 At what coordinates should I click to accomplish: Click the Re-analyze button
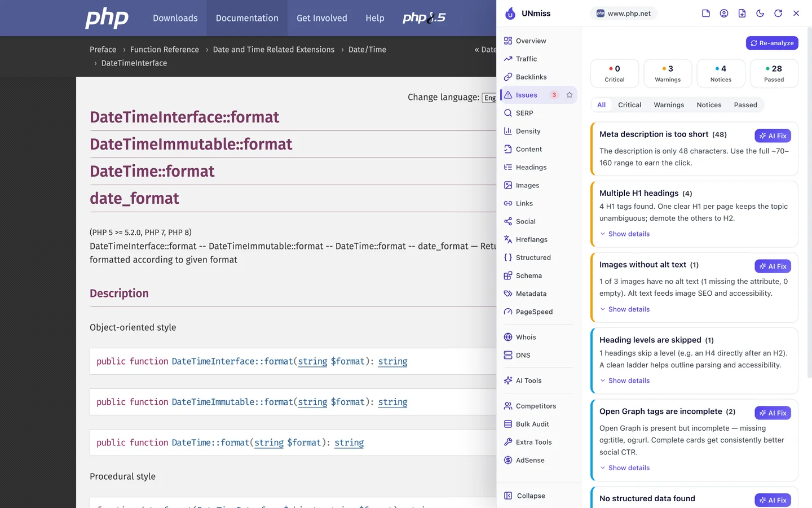(772, 43)
